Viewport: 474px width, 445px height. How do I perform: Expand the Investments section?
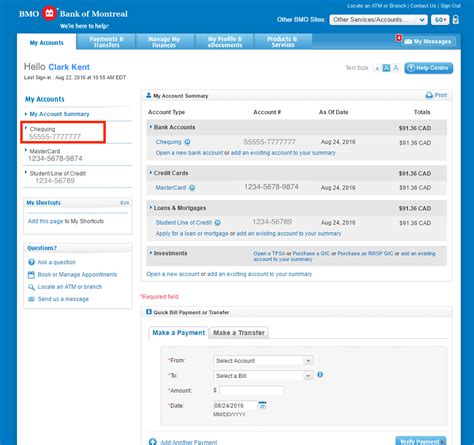[151, 253]
